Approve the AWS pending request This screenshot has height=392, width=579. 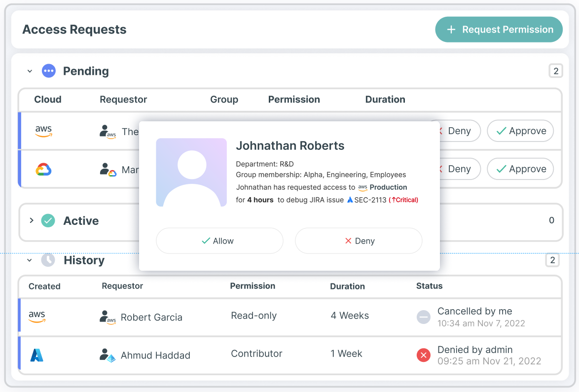[x=520, y=131]
